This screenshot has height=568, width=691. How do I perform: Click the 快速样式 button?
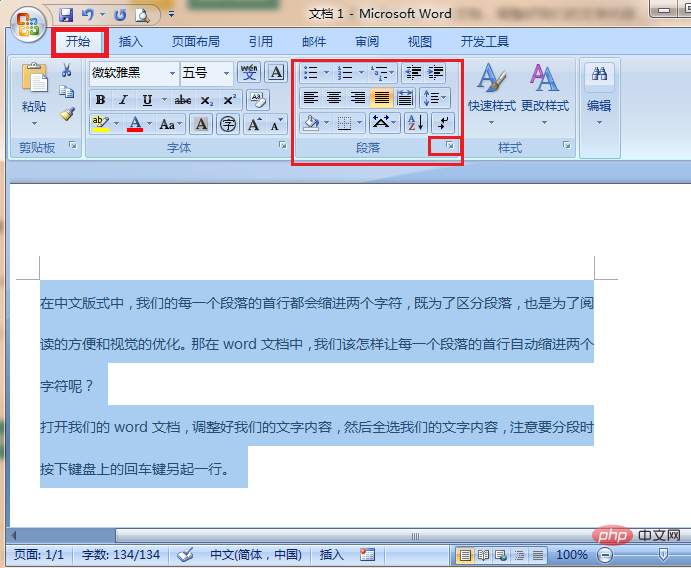[491, 92]
